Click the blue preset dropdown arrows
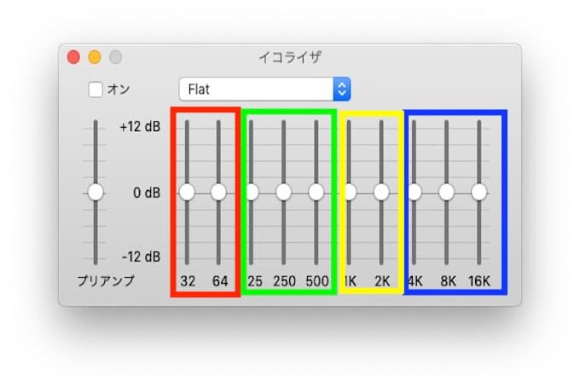 [342, 89]
